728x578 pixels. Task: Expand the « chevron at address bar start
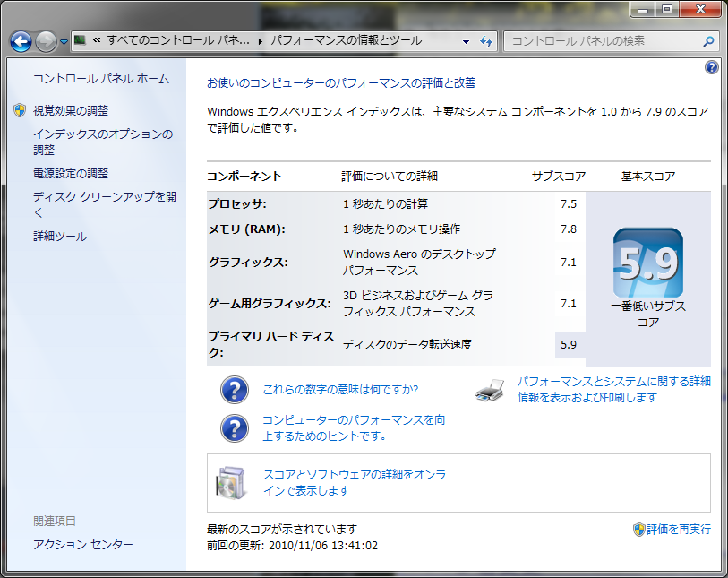95,41
